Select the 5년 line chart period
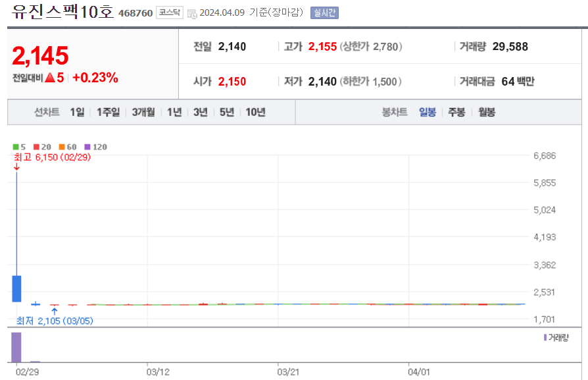The image size is (588, 380). pos(227,112)
